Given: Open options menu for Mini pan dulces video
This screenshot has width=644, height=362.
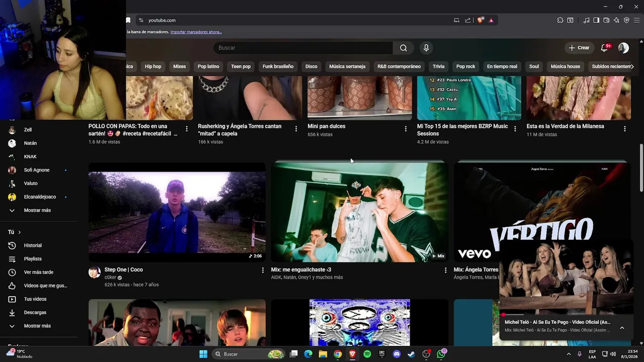Looking at the screenshot, I should click(406, 129).
